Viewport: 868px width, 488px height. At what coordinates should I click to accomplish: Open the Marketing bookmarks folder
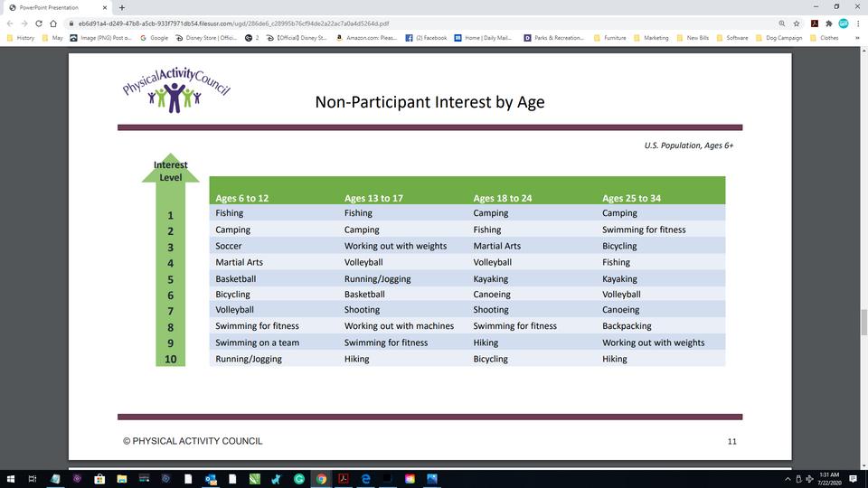651,38
